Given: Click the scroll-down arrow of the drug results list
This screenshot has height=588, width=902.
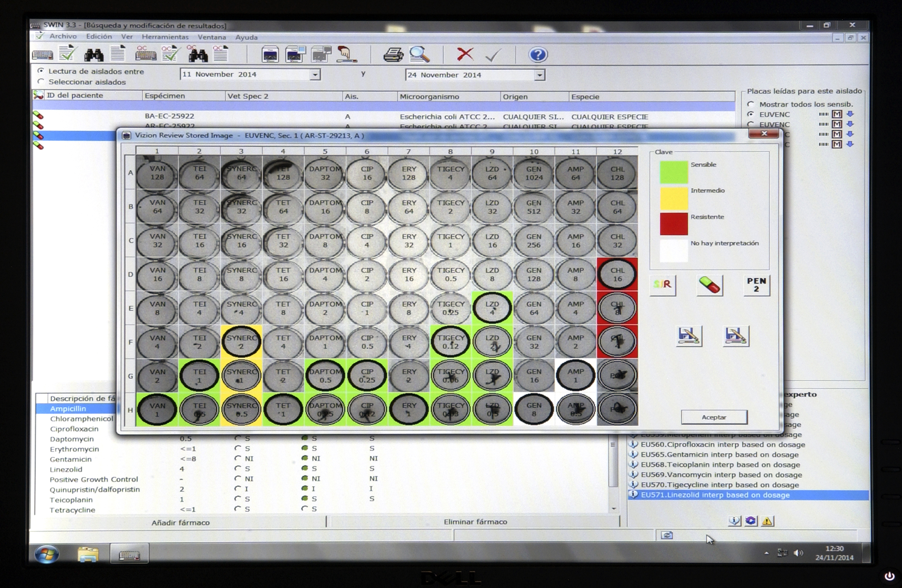Looking at the screenshot, I should click(x=614, y=509).
